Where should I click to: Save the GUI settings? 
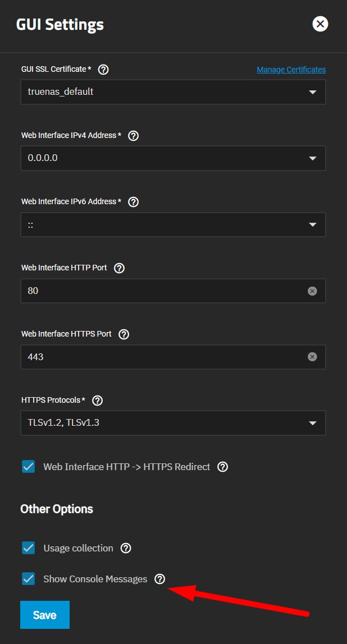coord(45,615)
